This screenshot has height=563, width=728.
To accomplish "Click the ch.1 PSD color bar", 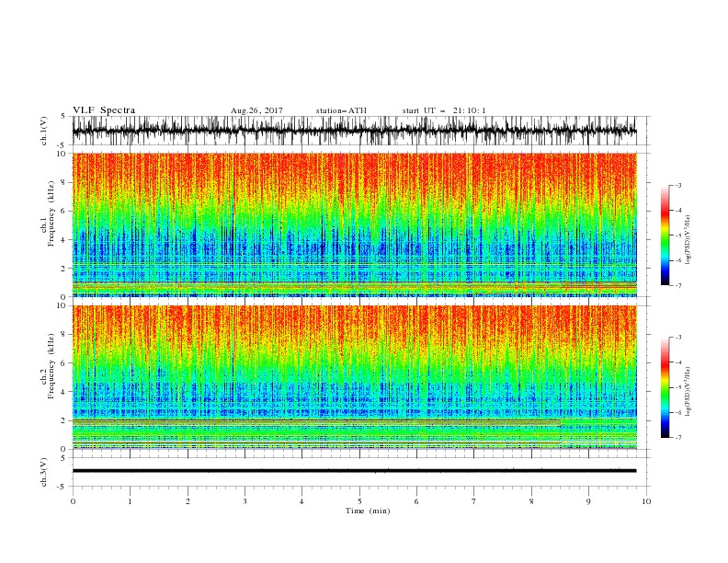I will pos(665,235).
